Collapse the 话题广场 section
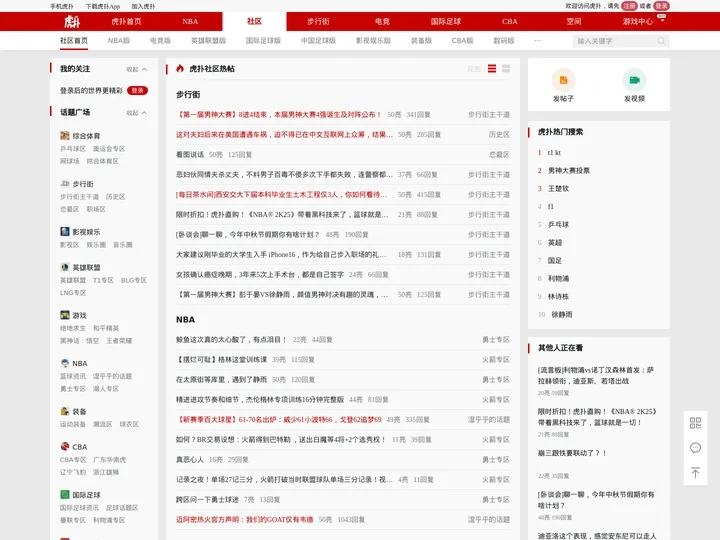720x540 pixels. (x=137, y=113)
